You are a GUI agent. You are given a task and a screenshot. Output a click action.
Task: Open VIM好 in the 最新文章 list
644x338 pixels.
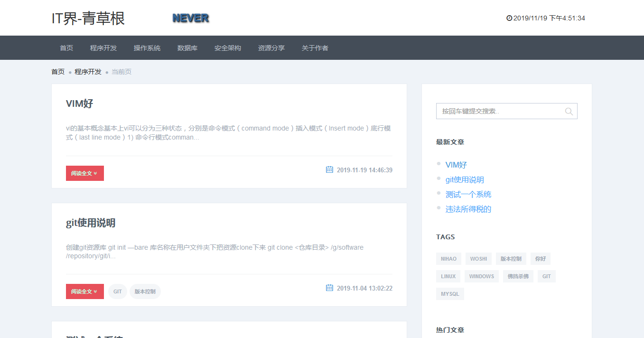[456, 165]
